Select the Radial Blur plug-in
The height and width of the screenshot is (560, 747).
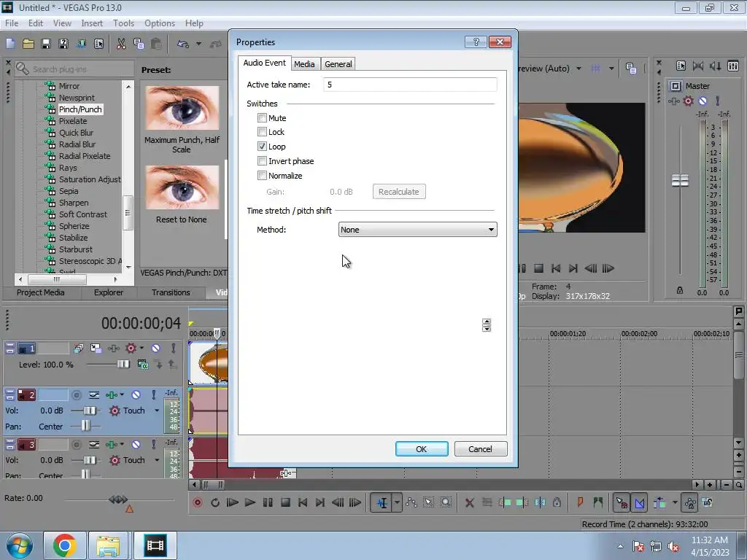coord(77,144)
